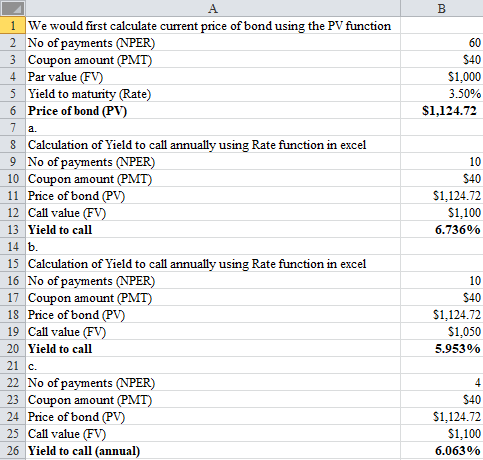483x460 pixels.
Task: Click the Select All corner triangle
Action: pos(13,8)
